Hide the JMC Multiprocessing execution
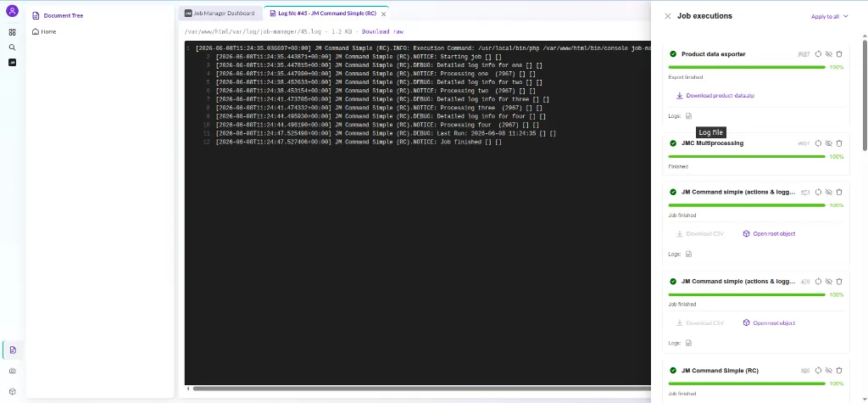 tap(829, 143)
